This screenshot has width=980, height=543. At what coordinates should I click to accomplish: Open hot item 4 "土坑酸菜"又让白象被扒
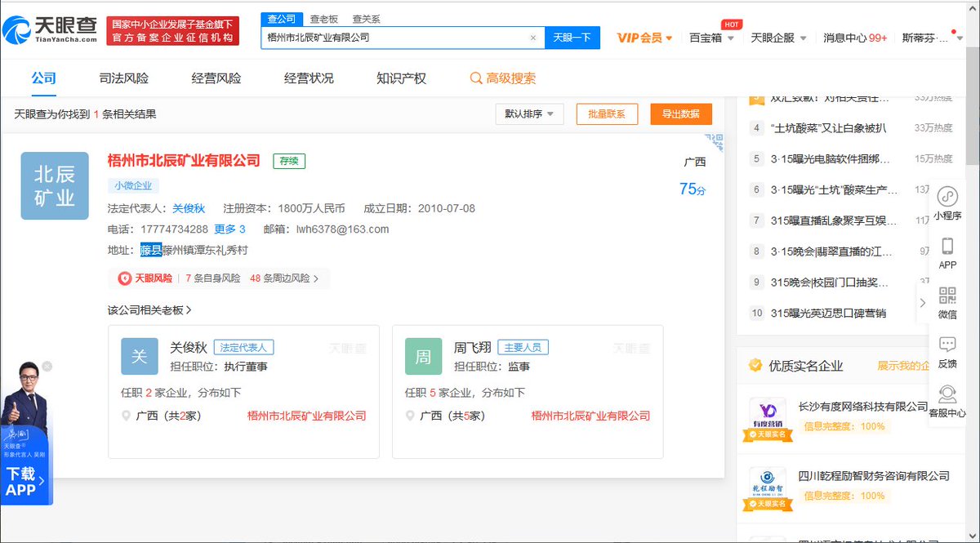pyautogui.click(x=828, y=128)
